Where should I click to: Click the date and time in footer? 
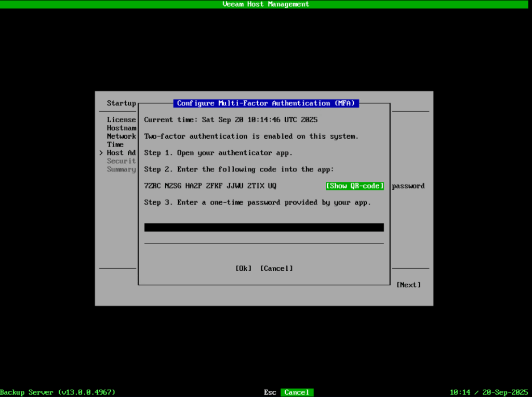488,392
